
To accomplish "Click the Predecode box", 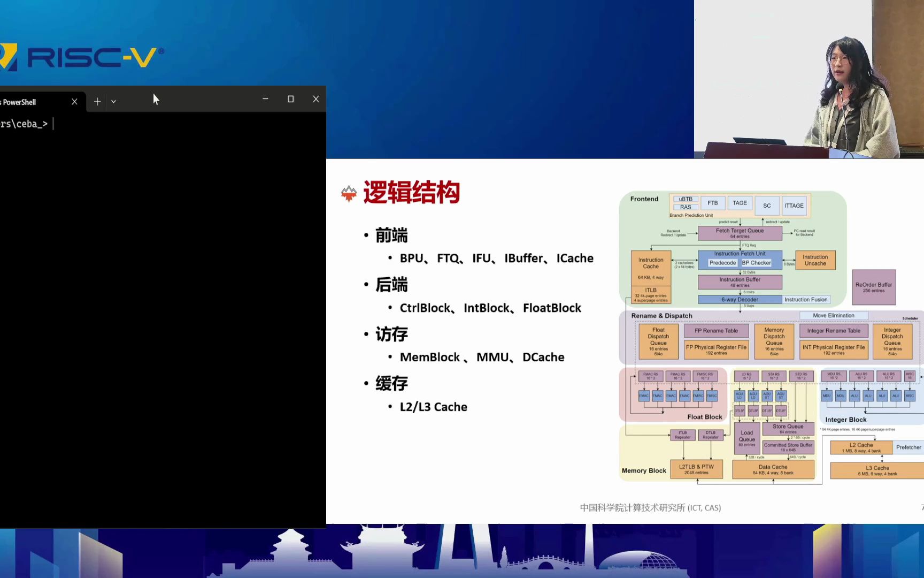I will pos(722,263).
